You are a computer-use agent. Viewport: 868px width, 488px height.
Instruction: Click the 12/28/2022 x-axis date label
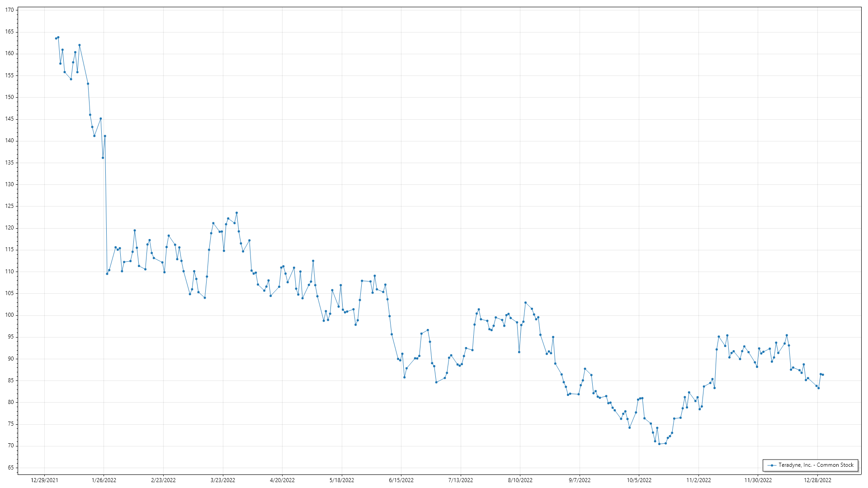coord(817,480)
